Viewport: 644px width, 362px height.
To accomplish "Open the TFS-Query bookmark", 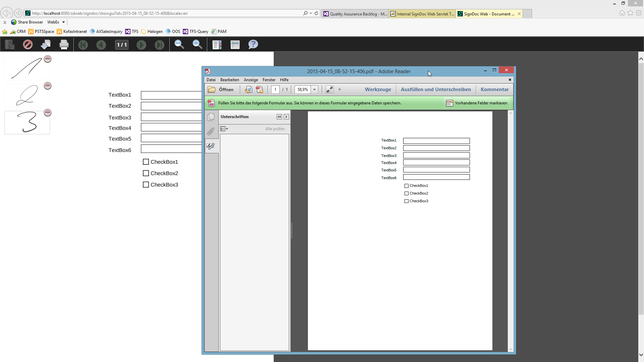I will [196, 32].
